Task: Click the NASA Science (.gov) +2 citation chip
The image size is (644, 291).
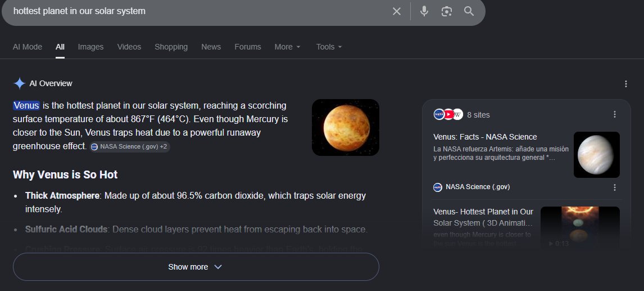Action: (130, 146)
